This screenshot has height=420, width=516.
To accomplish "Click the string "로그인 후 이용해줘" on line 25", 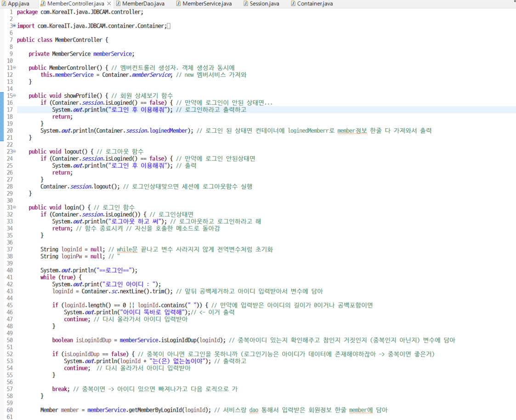I will [137, 165].
